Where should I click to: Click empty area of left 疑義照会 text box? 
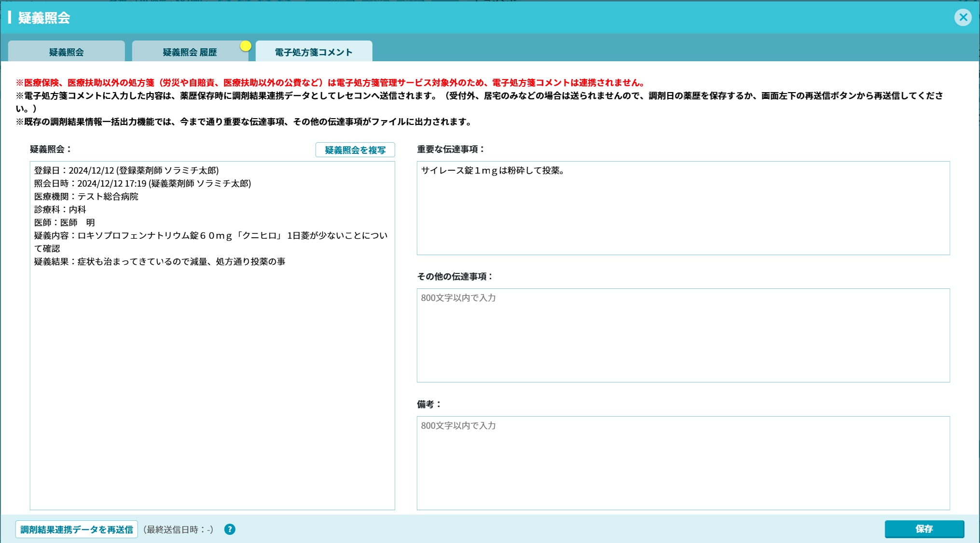212,386
